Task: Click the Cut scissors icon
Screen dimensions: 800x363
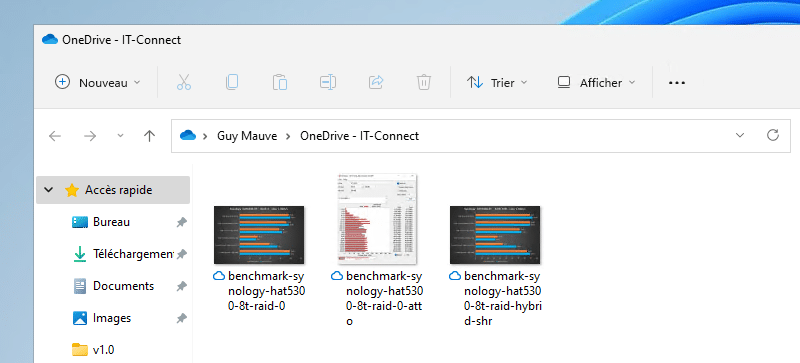Action: point(184,82)
